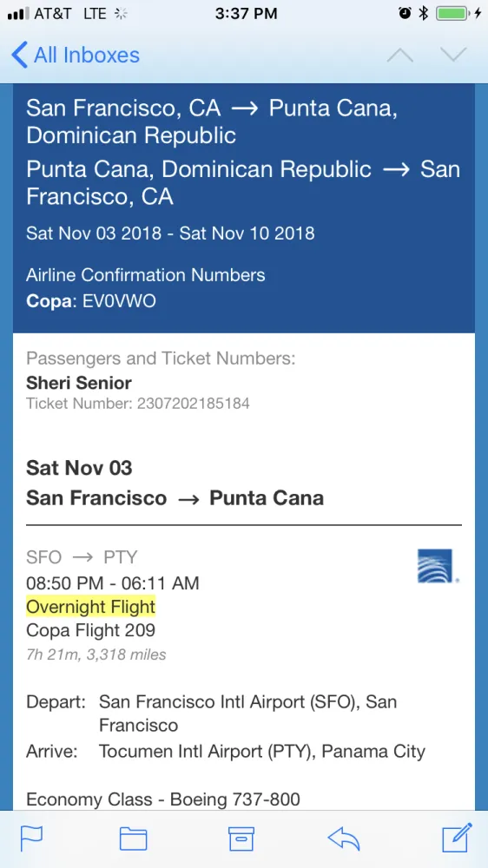
Task: Tap the reply arrow icon
Action: point(344,838)
